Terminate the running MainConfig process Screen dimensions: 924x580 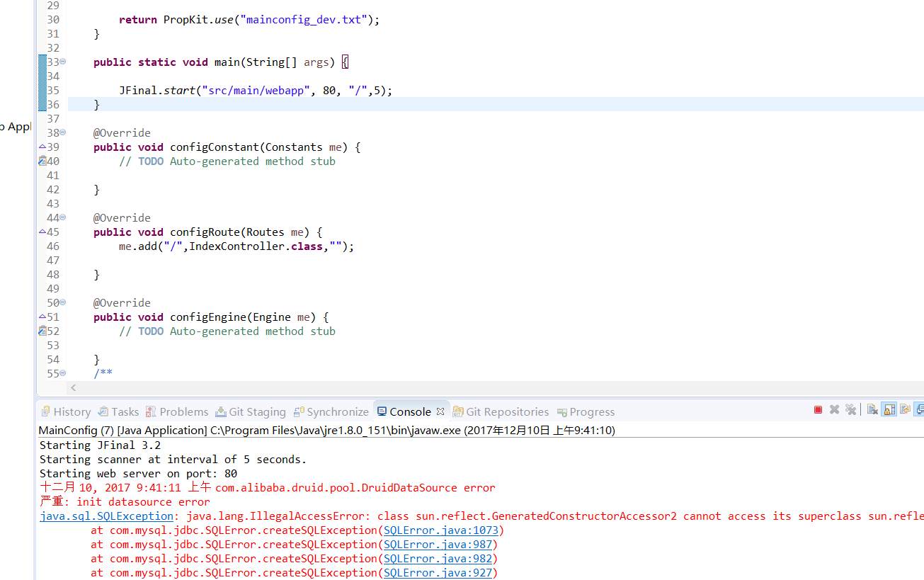tap(818, 409)
